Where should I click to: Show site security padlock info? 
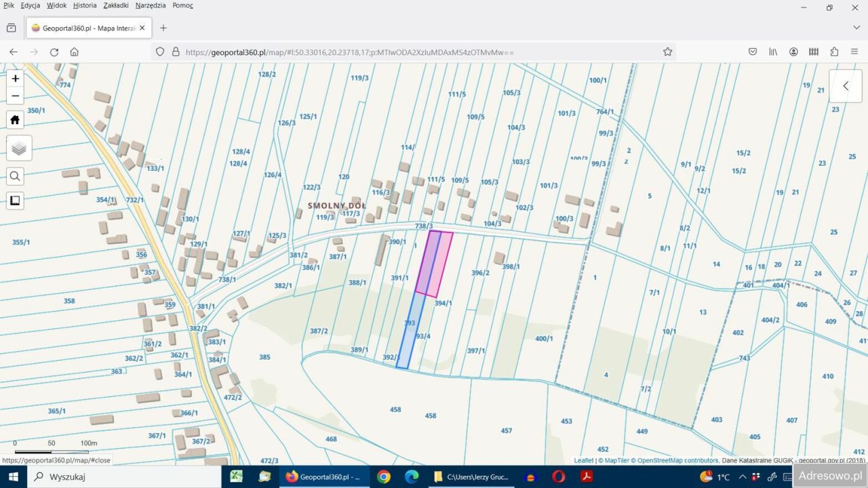click(x=176, y=52)
